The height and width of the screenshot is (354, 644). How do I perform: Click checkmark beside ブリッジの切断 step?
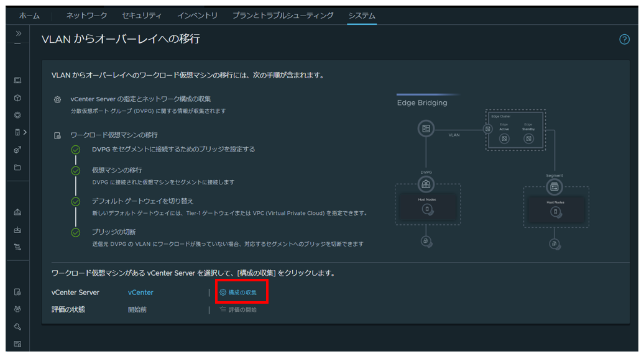[x=76, y=232]
